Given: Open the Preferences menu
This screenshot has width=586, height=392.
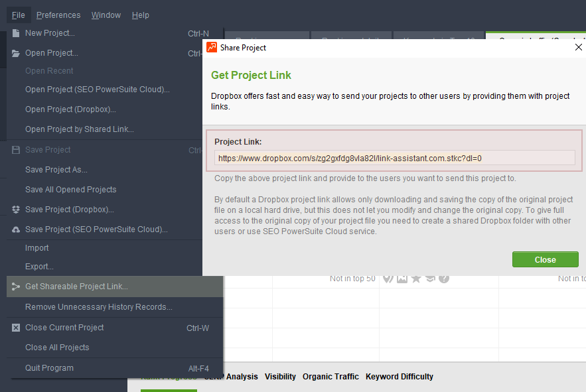Looking at the screenshot, I should point(58,15).
